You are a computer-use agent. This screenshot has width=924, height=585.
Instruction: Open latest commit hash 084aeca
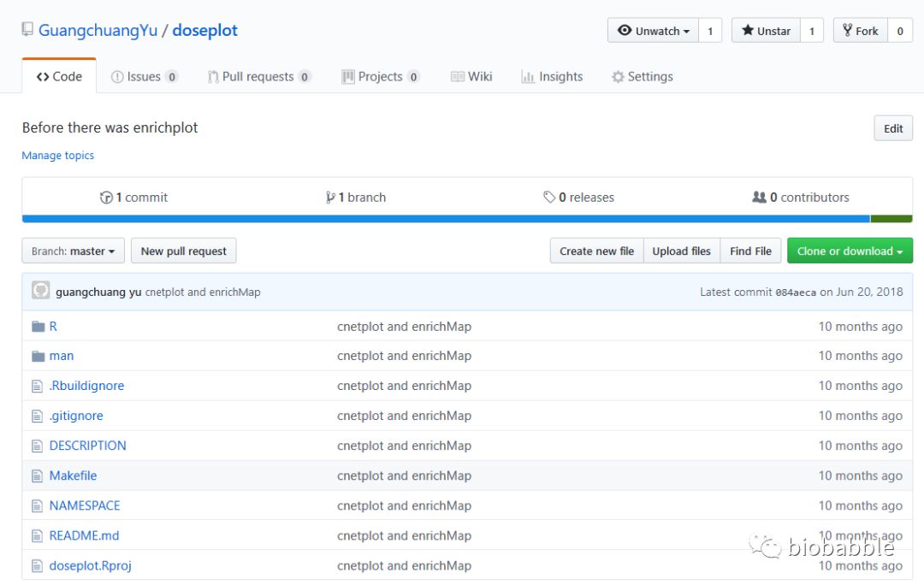796,292
